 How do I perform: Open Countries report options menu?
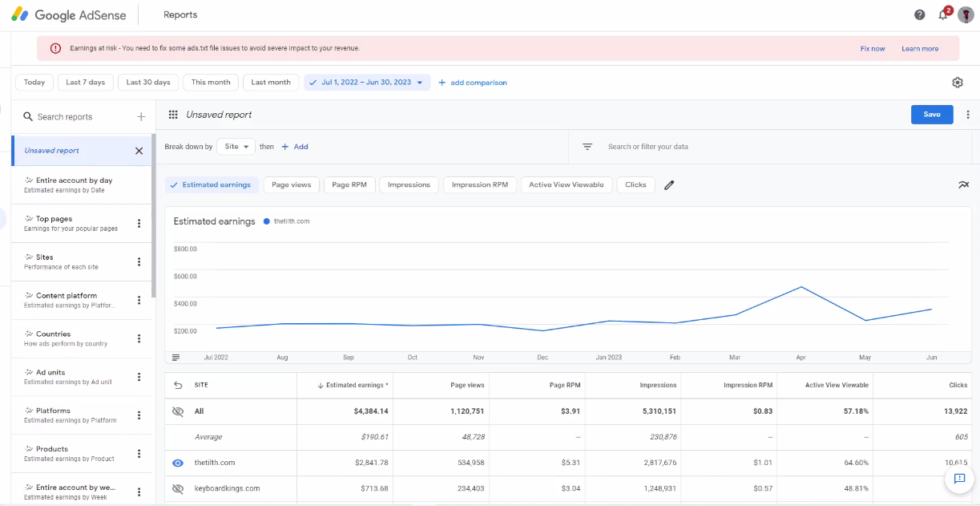(139, 338)
